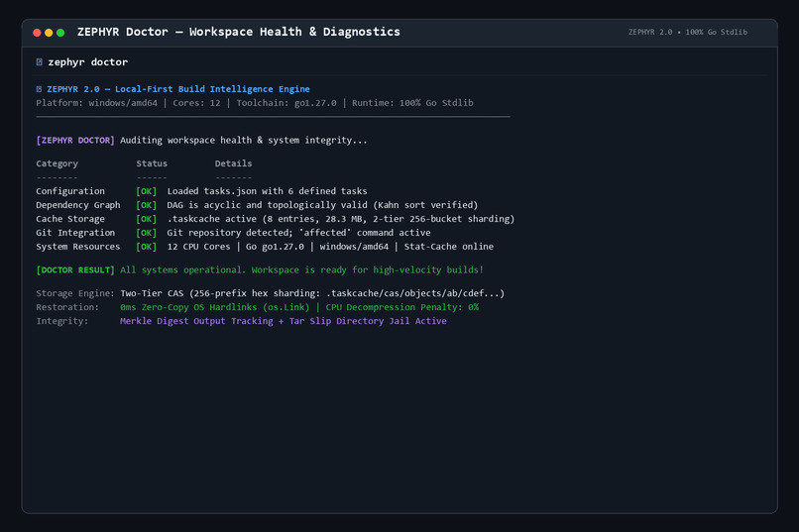Click the 'Status' column header
The width and height of the screenshot is (799, 532).
[152, 163]
